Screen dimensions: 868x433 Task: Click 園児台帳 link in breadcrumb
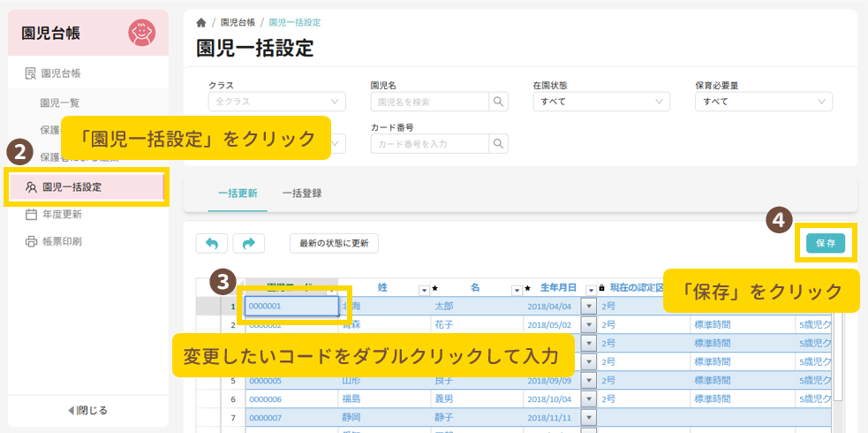point(238,22)
